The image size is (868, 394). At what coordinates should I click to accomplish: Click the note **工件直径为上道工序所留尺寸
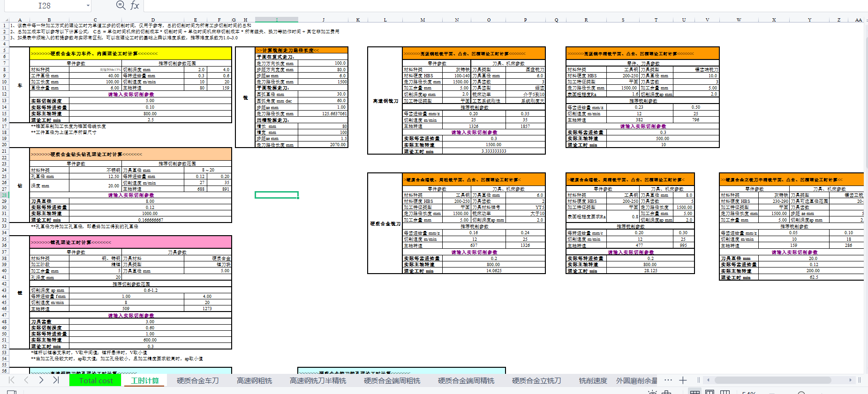[x=63, y=133]
